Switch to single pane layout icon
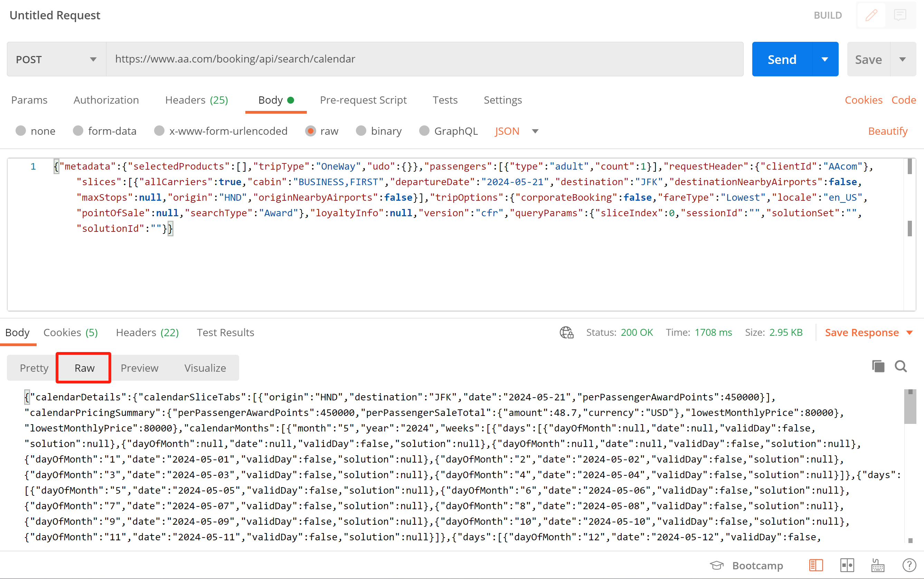The image size is (924, 579). 816,565
